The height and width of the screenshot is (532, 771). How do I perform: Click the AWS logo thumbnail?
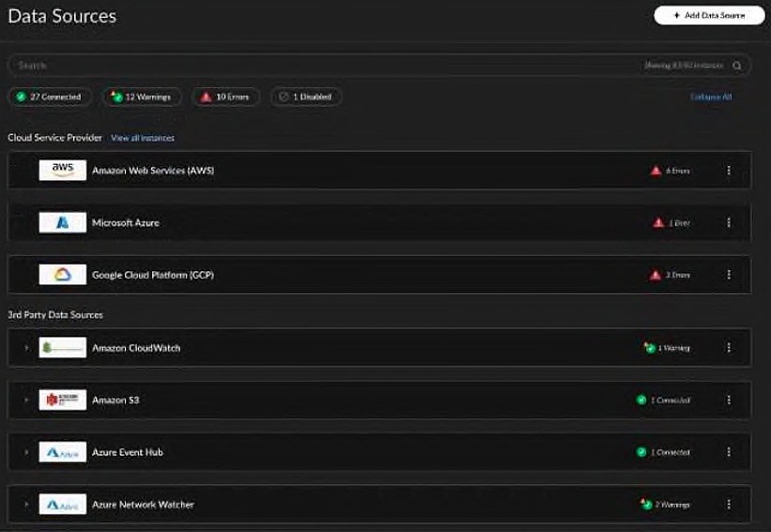(x=62, y=170)
